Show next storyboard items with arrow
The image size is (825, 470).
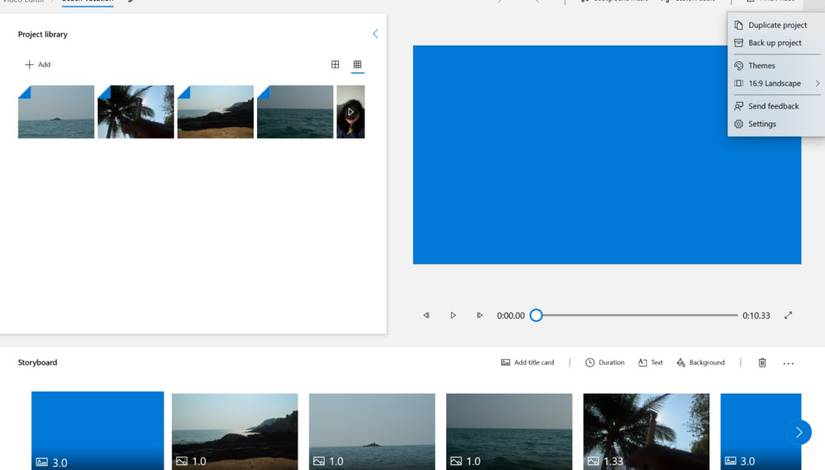[799, 432]
